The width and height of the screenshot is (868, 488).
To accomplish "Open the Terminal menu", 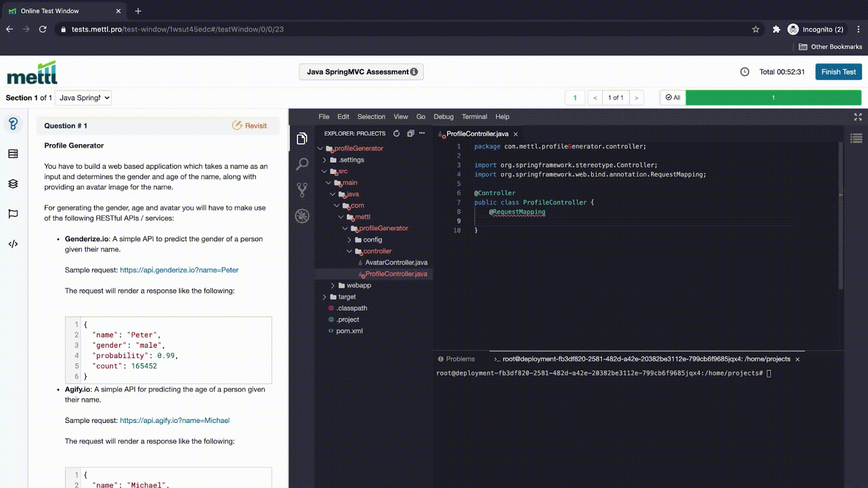I will [x=474, y=117].
